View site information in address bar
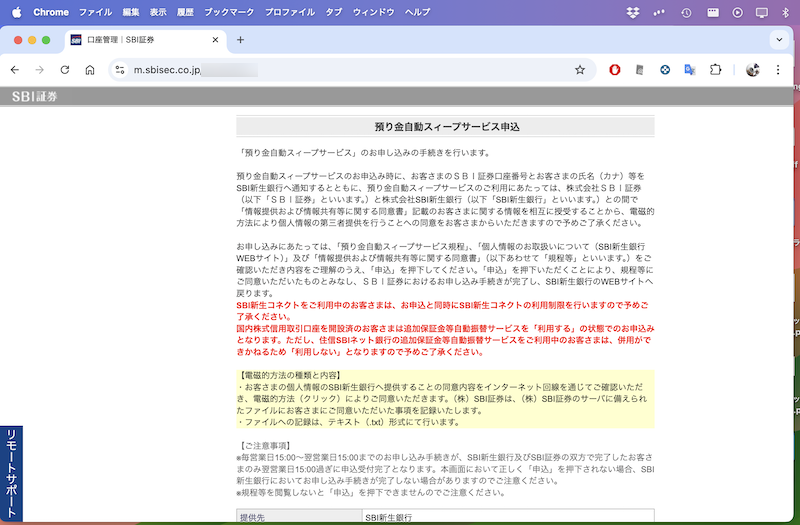800x525 pixels. coord(119,70)
